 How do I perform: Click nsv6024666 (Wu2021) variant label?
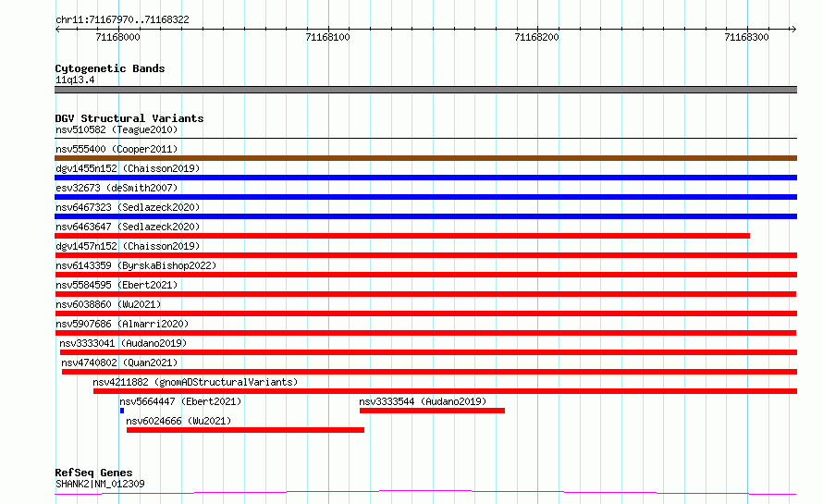click(178, 421)
